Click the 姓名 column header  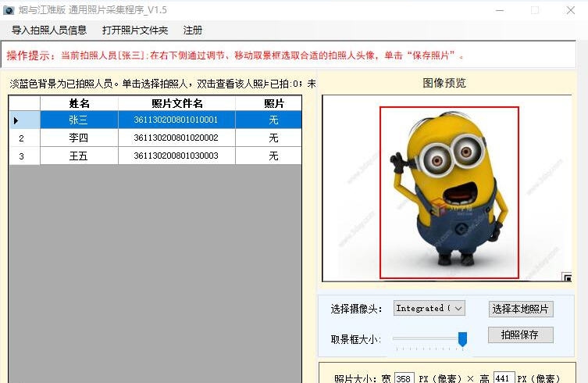click(x=79, y=103)
